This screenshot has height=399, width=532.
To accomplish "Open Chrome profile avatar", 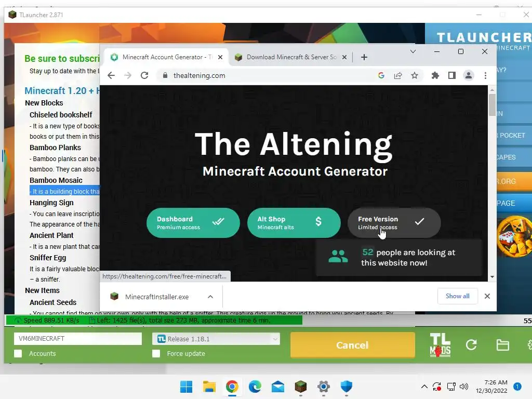I will click(469, 75).
